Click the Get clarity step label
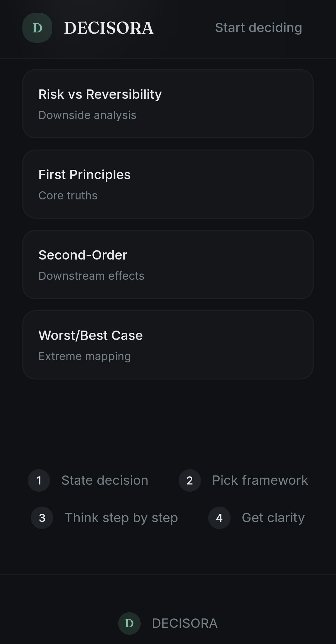This screenshot has height=644, width=336. (273, 518)
